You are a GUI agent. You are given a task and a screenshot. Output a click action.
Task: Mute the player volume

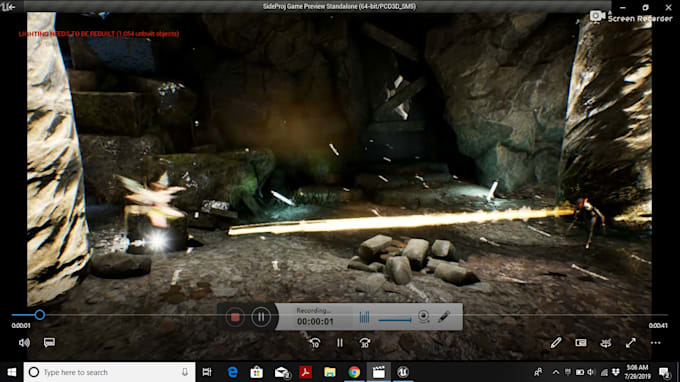click(x=24, y=343)
